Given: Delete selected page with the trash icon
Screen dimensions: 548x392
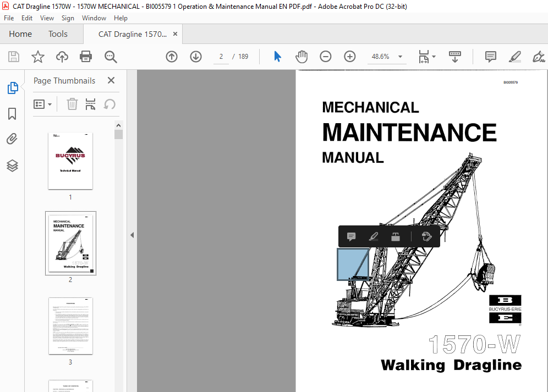Looking at the screenshot, I should point(72,104).
